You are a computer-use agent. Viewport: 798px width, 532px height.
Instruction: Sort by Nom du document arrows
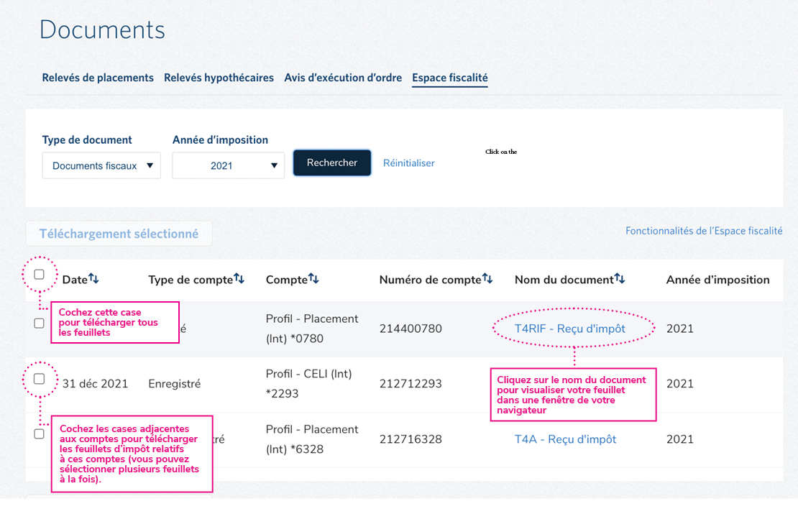pyautogui.click(x=620, y=279)
